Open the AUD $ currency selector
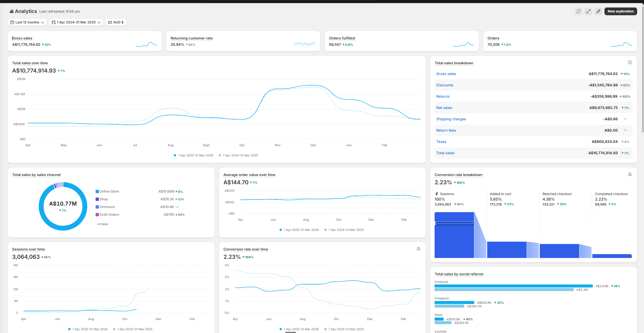Image resolution: width=644 pixels, height=333 pixels. (116, 22)
